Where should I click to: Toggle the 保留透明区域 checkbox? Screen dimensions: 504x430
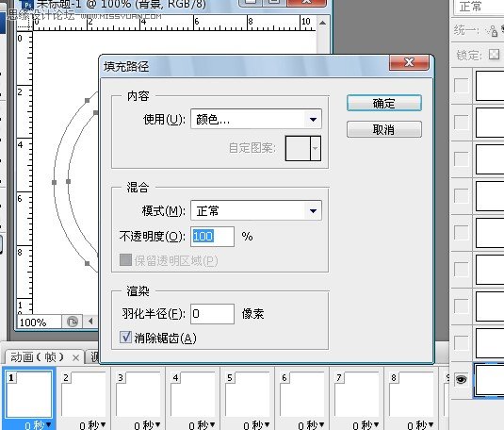pos(125,260)
